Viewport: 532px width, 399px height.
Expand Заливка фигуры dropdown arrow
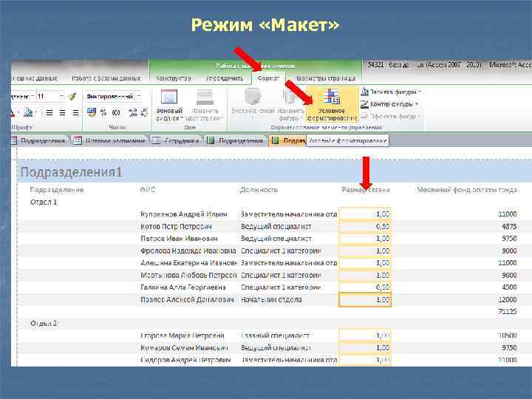(x=420, y=92)
